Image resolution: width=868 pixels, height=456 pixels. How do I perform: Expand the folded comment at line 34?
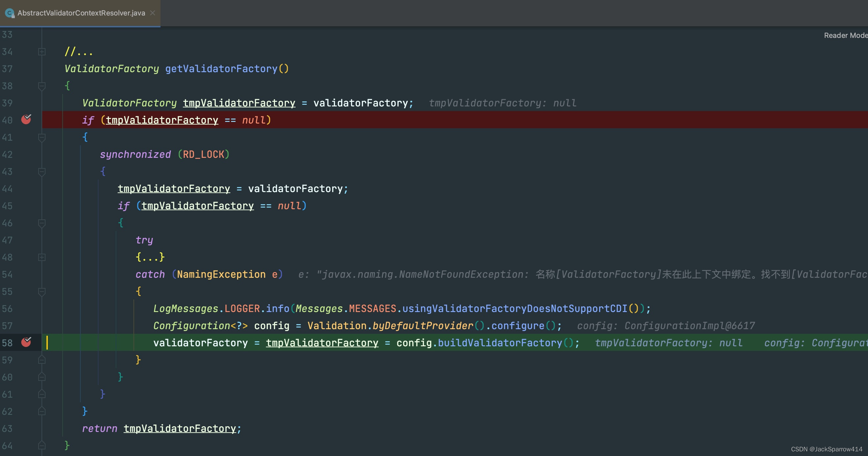[x=42, y=51]
